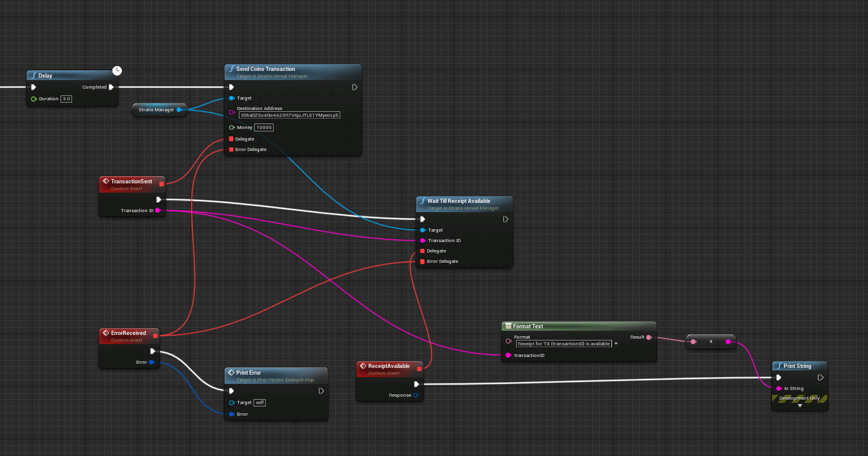Click the Result output pin on Format Text
Viewport: 868px width, 456px height.
click(x=649, y=337)
